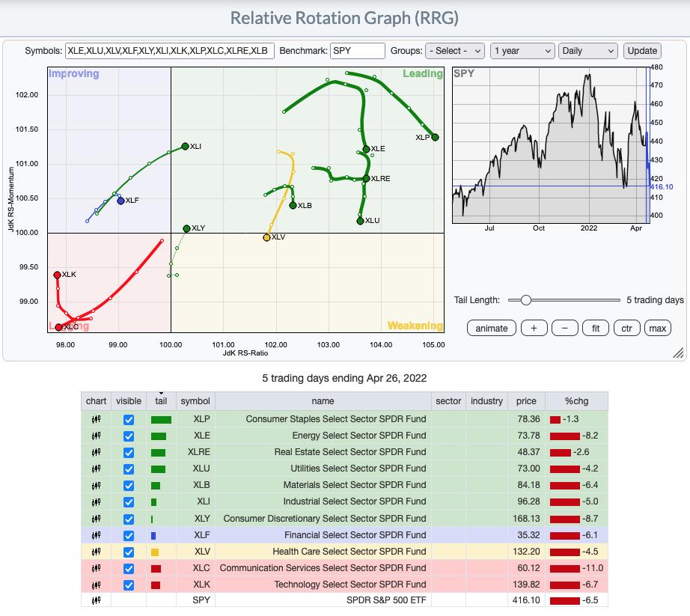Sort table by industry column header
This screenshot has height=616, width=690.
[x=486, y=401]
